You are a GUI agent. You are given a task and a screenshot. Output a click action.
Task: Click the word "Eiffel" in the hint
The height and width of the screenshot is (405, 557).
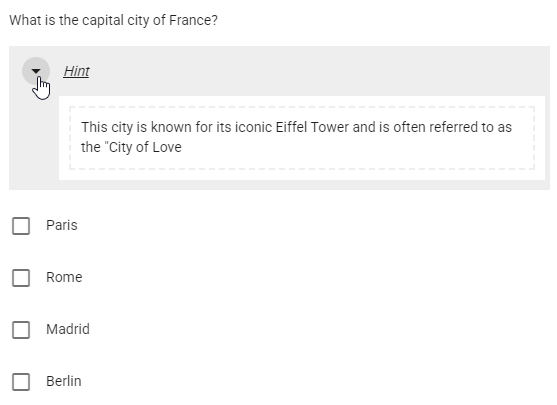291,127
